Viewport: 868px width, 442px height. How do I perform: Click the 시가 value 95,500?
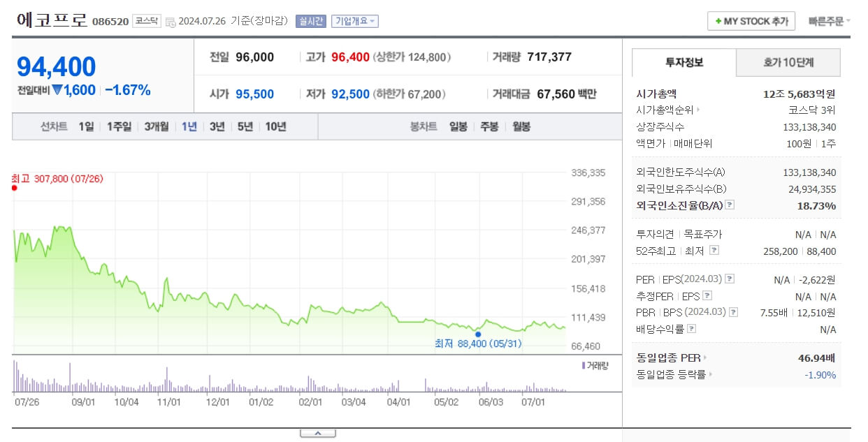pyautogui.click(x=254, y=94)
